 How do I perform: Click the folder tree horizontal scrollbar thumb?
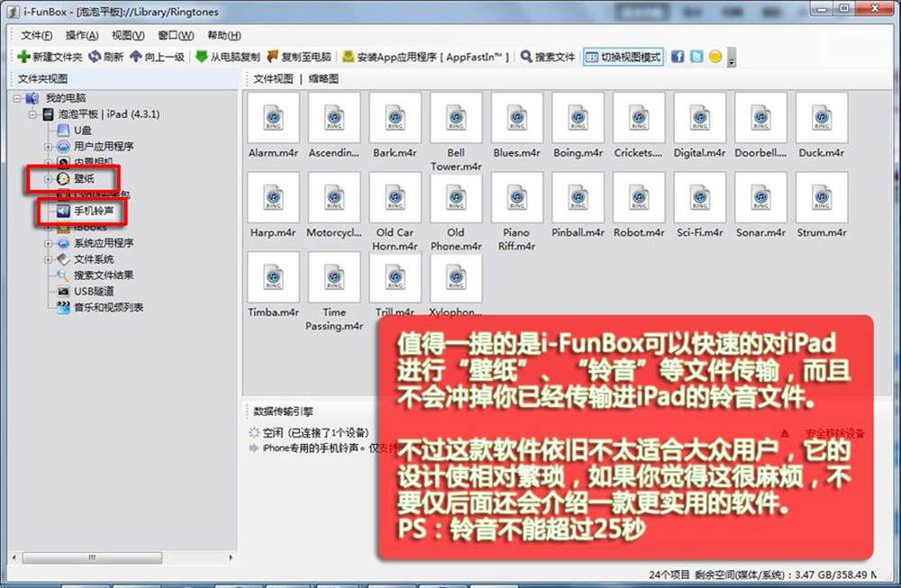pyautogui.click(x=92, y=557)
